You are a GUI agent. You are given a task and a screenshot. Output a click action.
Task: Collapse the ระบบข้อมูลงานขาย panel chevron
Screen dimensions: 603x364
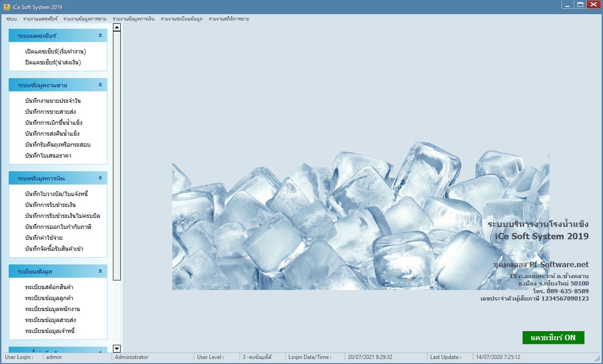click(x=100, y=85)
